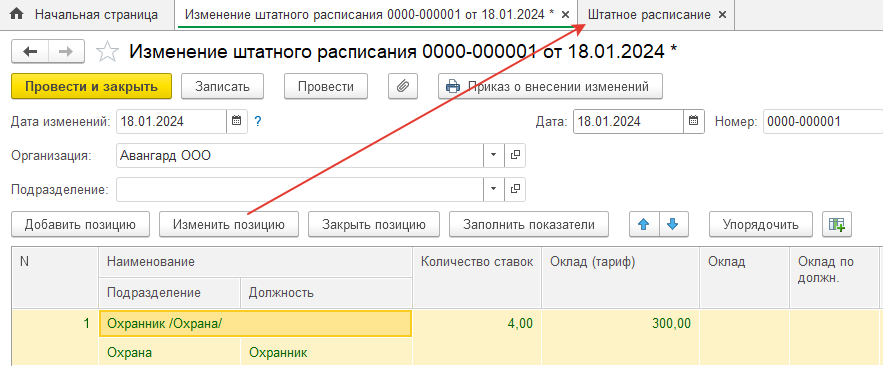
Task: Select the Охранник position cell
Action: pos(327,352)
